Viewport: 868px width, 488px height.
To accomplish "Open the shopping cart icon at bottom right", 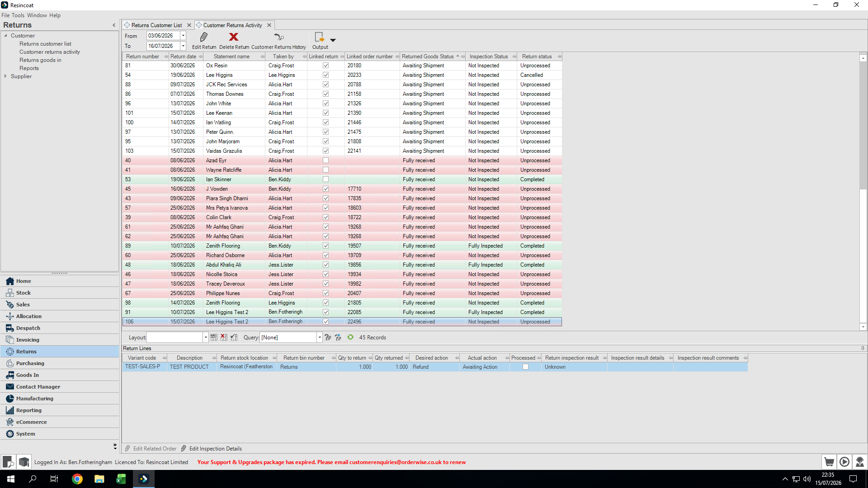I will click(x=829, y=462).
